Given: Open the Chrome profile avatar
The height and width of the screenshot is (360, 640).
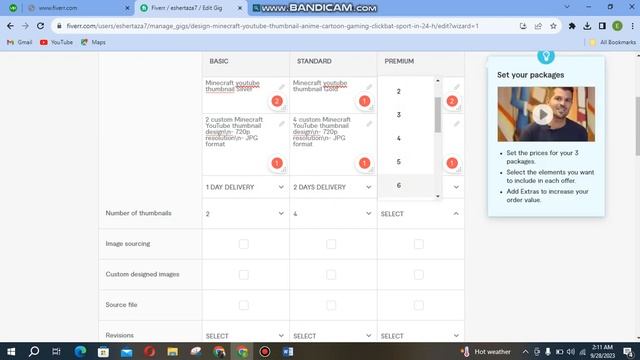Looking at the screenshot, I should [x=617, y=26].
